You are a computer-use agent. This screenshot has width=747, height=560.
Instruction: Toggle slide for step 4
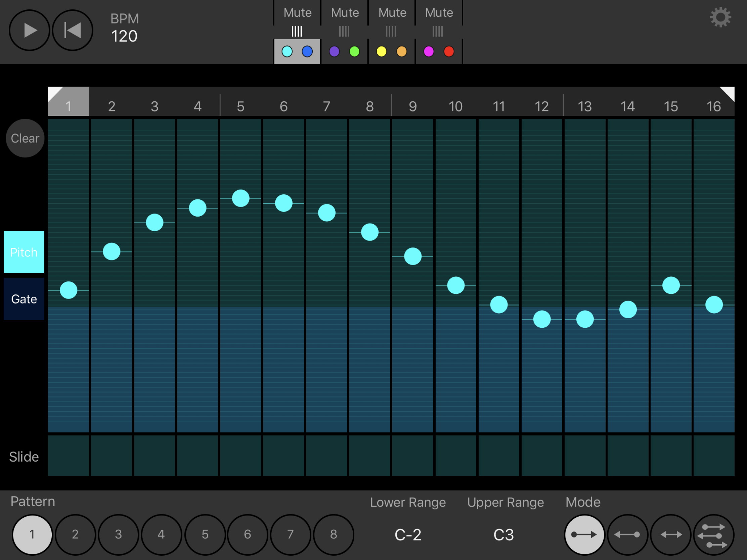(x=197, y=456)
